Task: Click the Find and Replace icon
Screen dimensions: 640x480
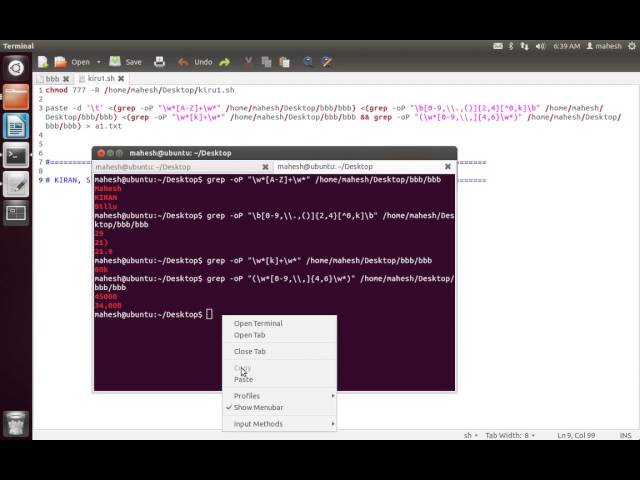Action: click(327, 62)
